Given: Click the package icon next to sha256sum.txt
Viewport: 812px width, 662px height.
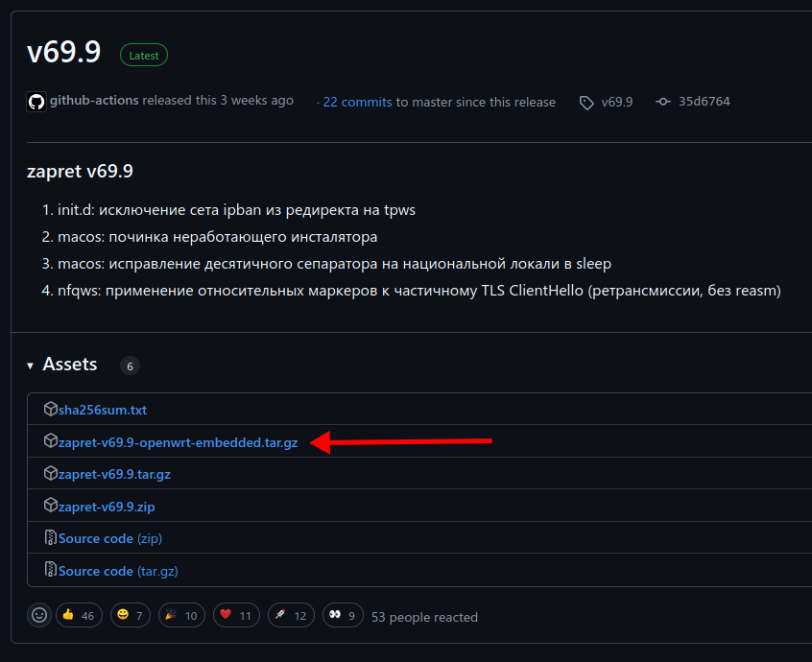Looking at the screenshot, I should [x=50, y=409].
